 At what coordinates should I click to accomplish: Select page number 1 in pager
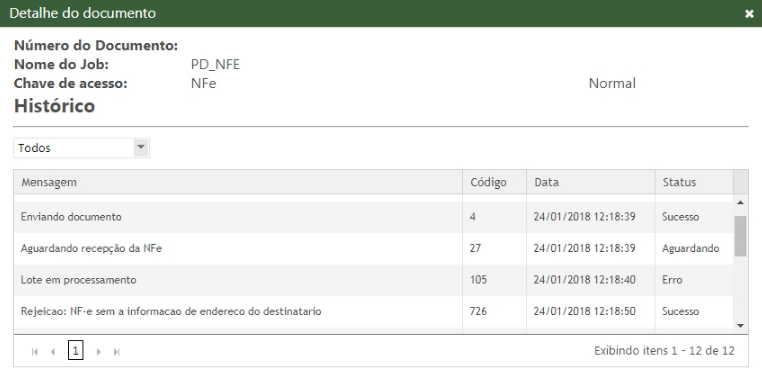[x=76, y=350]
